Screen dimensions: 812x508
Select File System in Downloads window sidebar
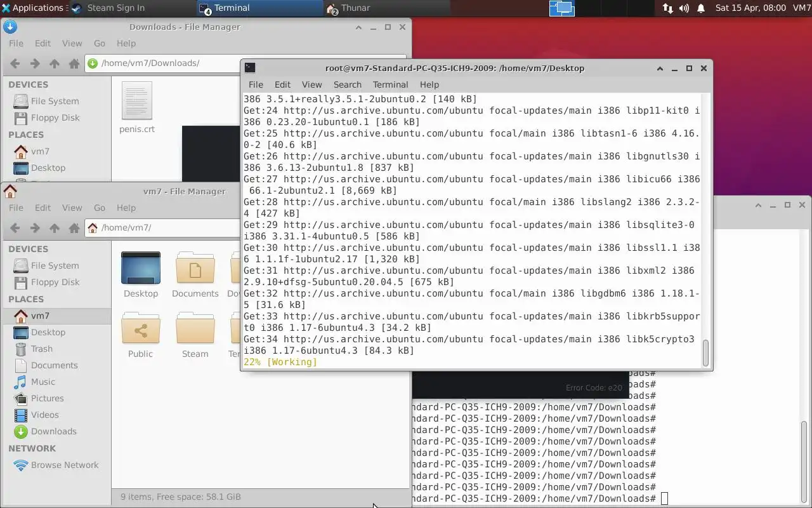55,101
